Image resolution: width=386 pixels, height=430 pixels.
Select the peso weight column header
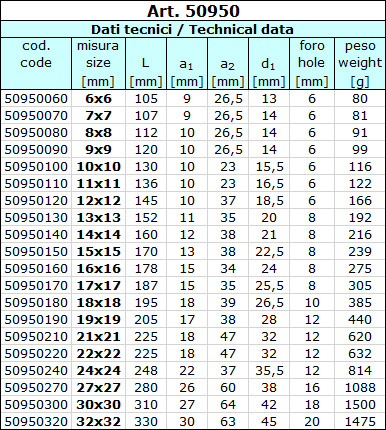coord(360,63)
